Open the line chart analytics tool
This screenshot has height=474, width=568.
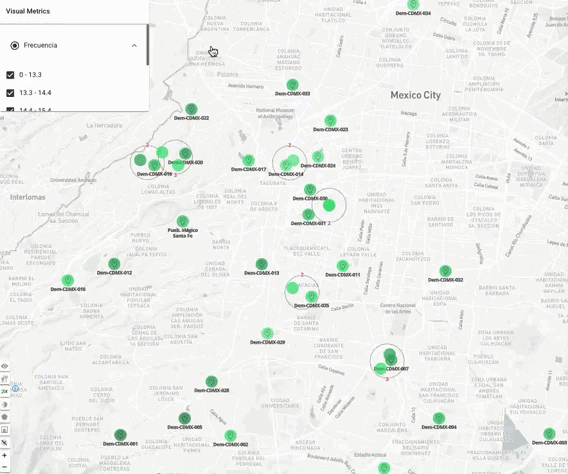(5, 391)
